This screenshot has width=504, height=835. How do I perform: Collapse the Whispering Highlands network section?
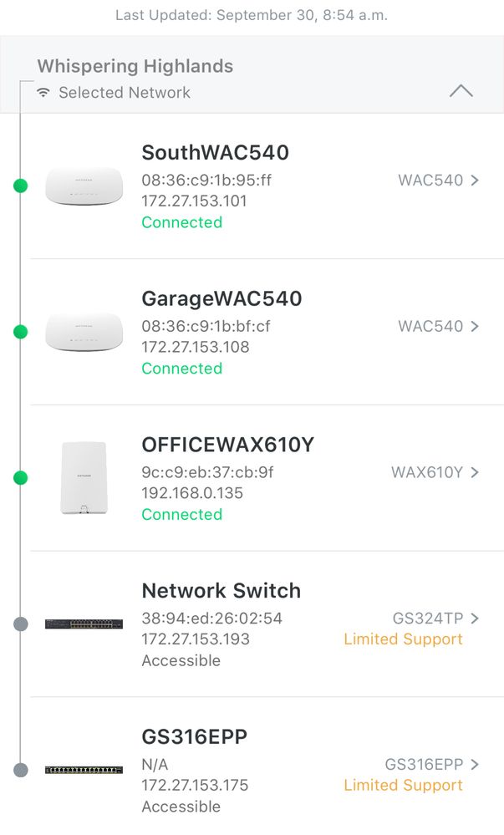coord(461,91)
